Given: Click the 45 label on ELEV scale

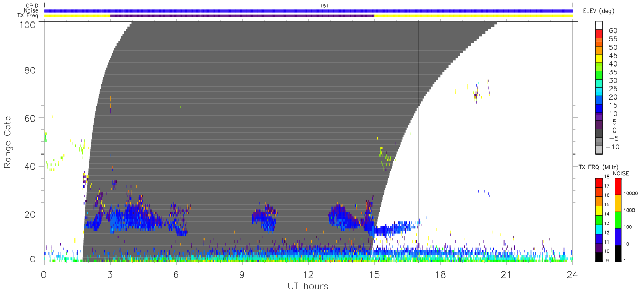Looking at the screenshot, I should point(613,56).
